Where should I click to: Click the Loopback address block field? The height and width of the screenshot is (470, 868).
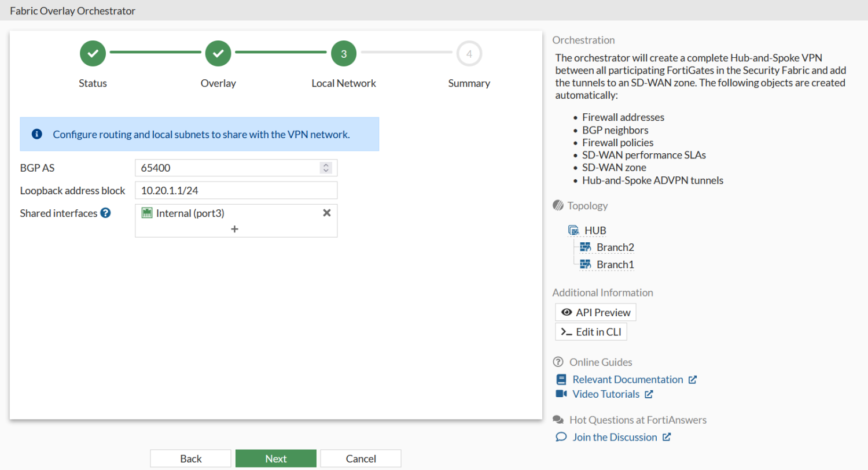click(x=236, y=190)
